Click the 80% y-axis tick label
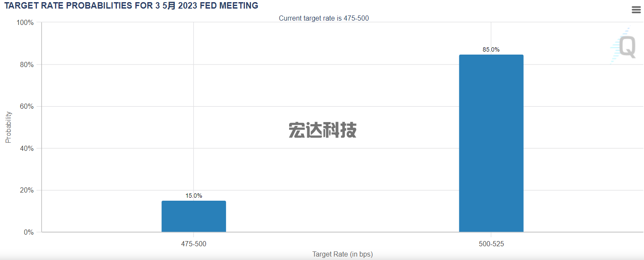 (26, 64)
